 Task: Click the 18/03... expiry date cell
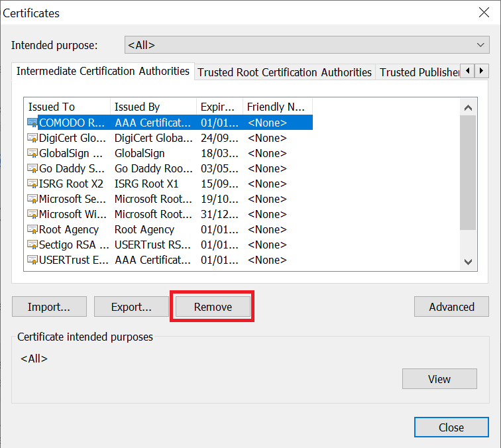click(x=219, y=153)
